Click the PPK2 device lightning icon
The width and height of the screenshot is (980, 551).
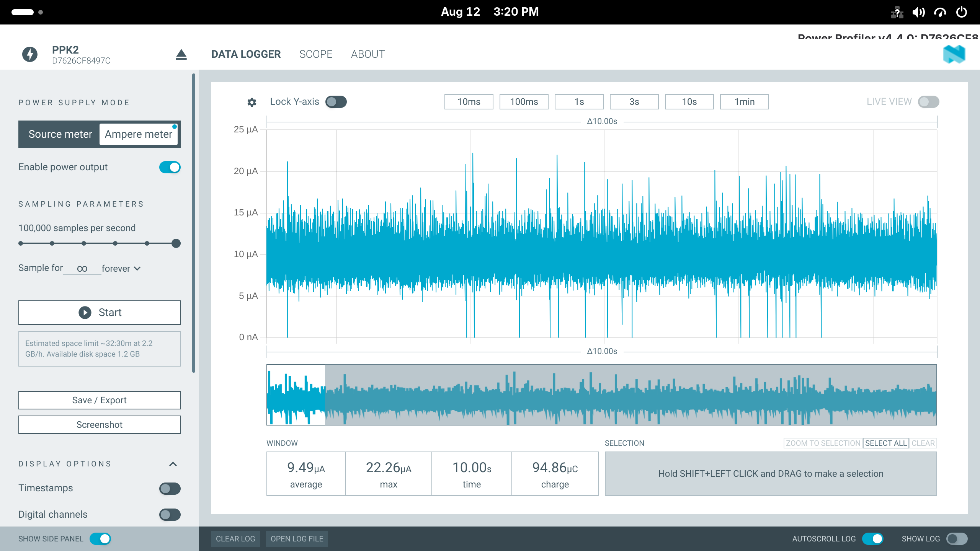(x=30, y=54)
